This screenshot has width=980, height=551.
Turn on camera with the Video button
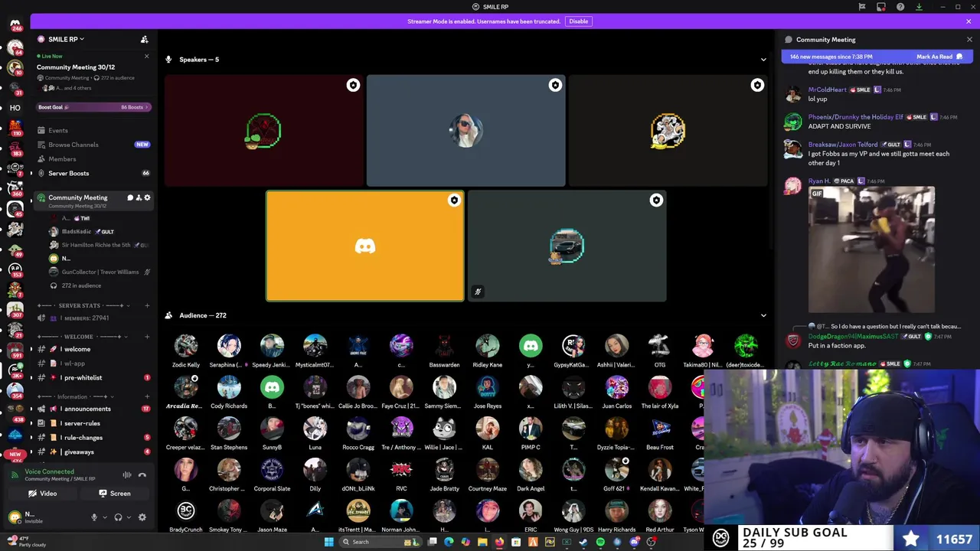click(x=43, y=494)
